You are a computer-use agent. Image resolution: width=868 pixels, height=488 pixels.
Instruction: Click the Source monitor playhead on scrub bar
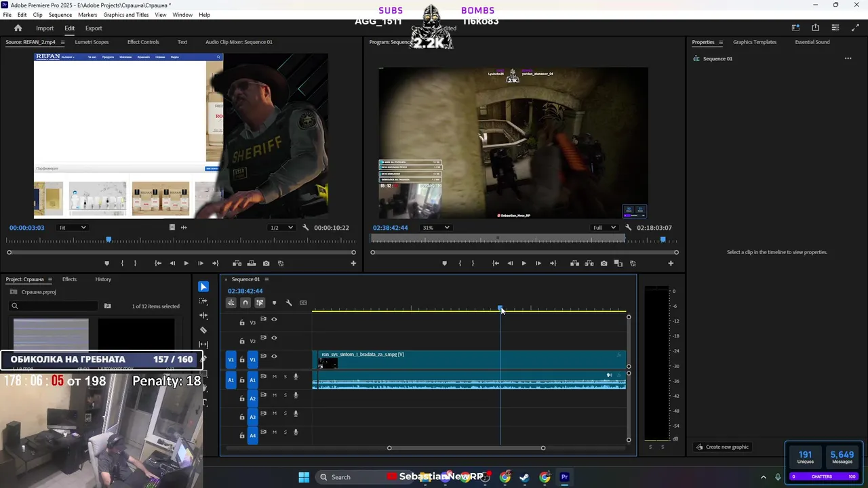108,239
